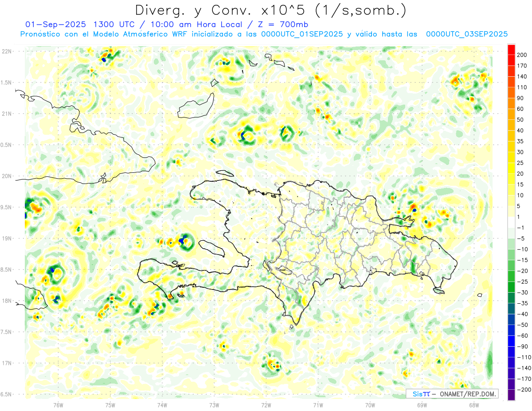Select the "-60" color bar label

point(524,336)
